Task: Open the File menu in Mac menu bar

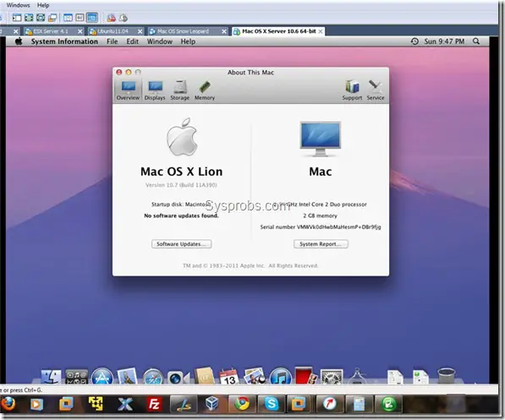Action: [x=112, y=41]
